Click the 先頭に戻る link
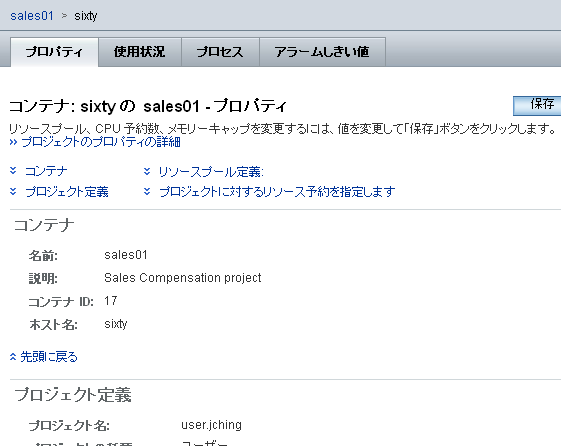 (49, 357)
